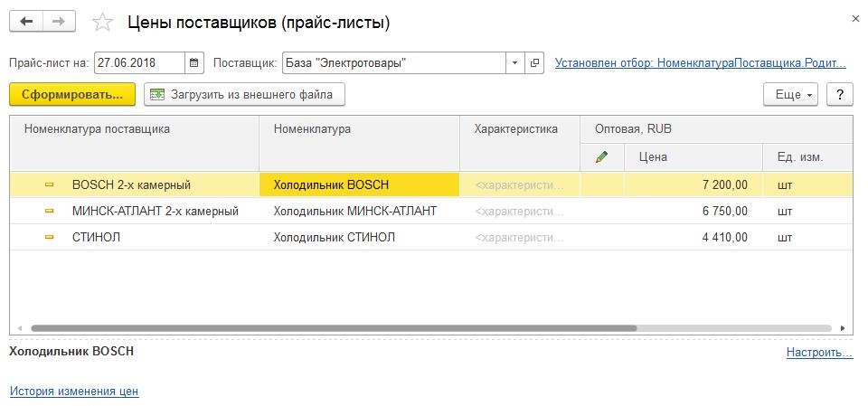Expand the Поставщик dropdown list
This screenshot has width=868, height=406.
pyautogui.click(x=514, y=63)
